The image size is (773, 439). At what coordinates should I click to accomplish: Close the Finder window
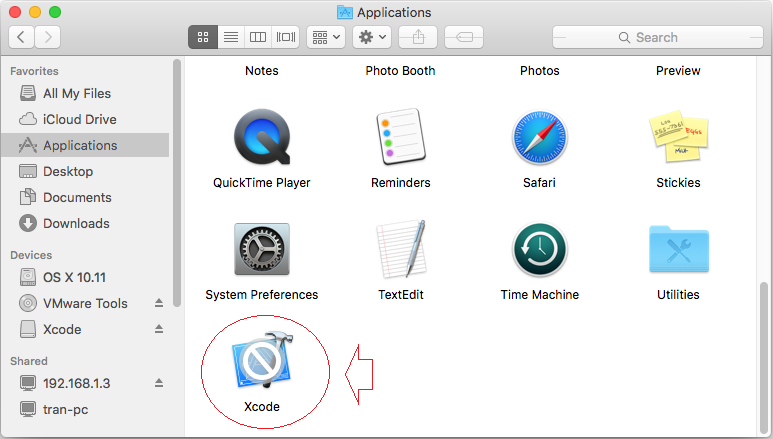click(15, 12)
